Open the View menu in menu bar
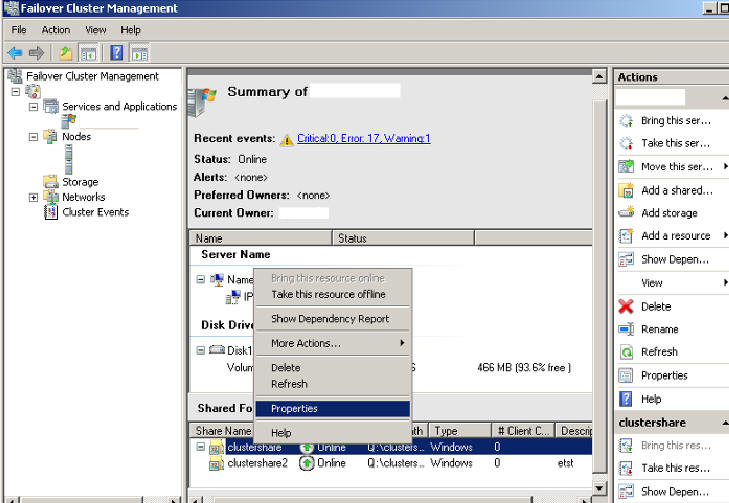The height and width of the screenshot is (503, 729). (x=96, y=30)
